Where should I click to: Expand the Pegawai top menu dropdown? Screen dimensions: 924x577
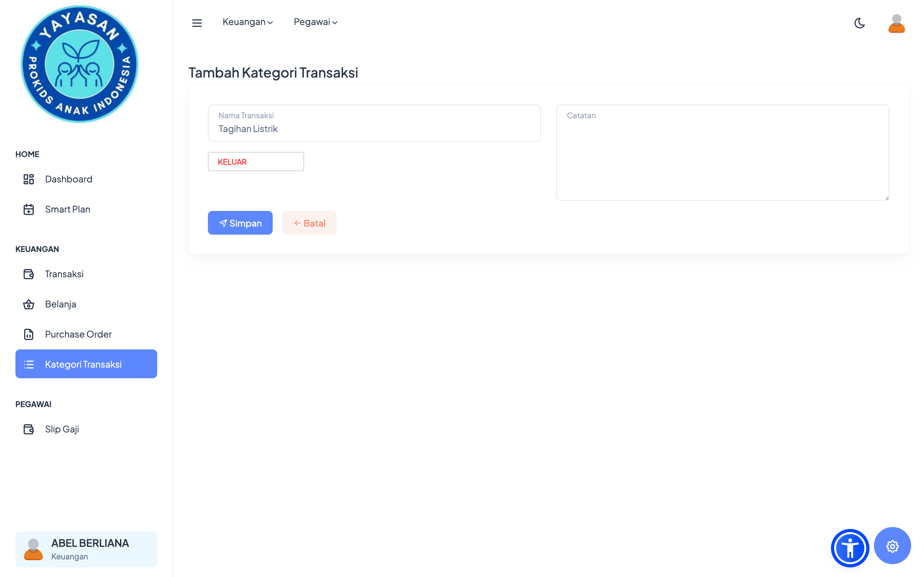click(315, 22)
